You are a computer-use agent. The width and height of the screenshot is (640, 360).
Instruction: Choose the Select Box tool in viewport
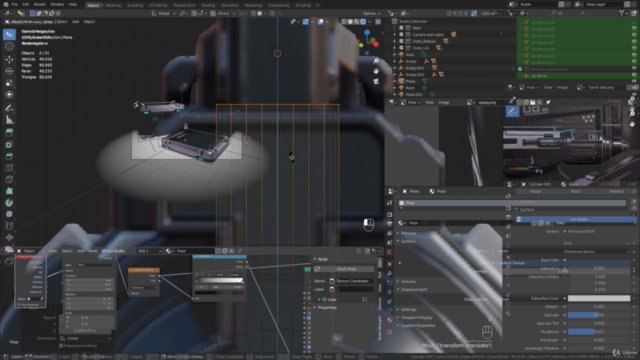tap(9, 34)
